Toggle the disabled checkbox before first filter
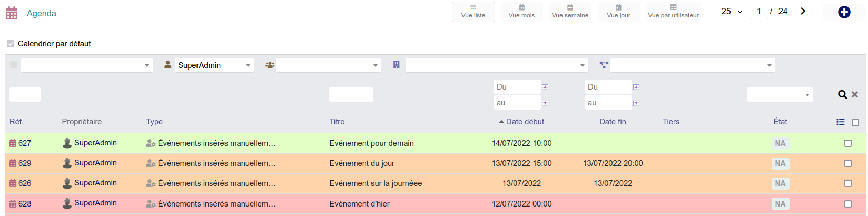Image resolution: width=868 pixels, height=216 pixels. tap(14, 65)
